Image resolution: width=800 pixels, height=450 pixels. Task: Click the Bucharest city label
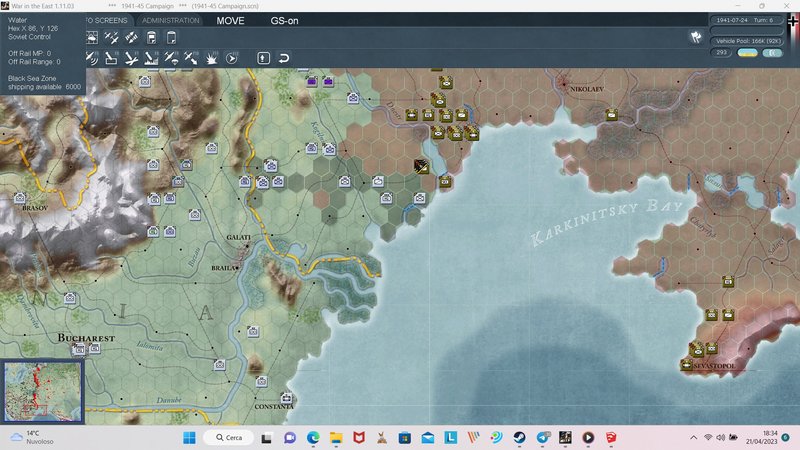pos(86,338)
